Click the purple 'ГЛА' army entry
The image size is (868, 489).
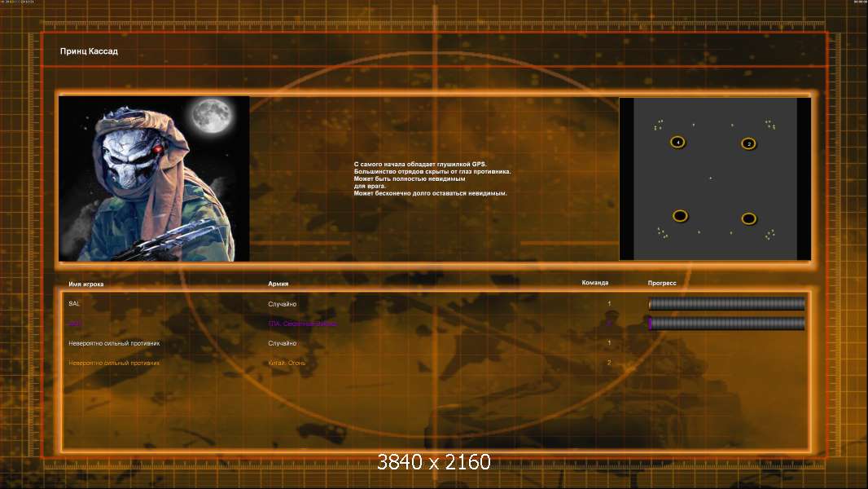click(x=302, y=324)
